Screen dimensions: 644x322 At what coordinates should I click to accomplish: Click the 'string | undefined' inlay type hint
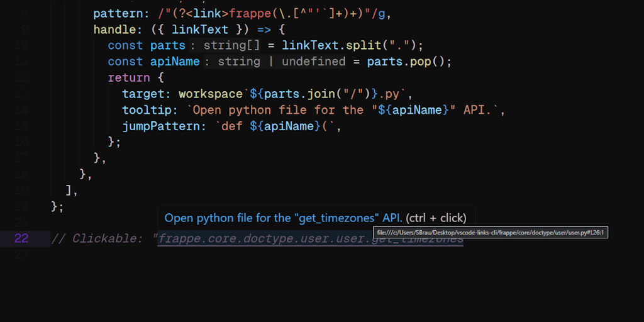pos(281,62)
